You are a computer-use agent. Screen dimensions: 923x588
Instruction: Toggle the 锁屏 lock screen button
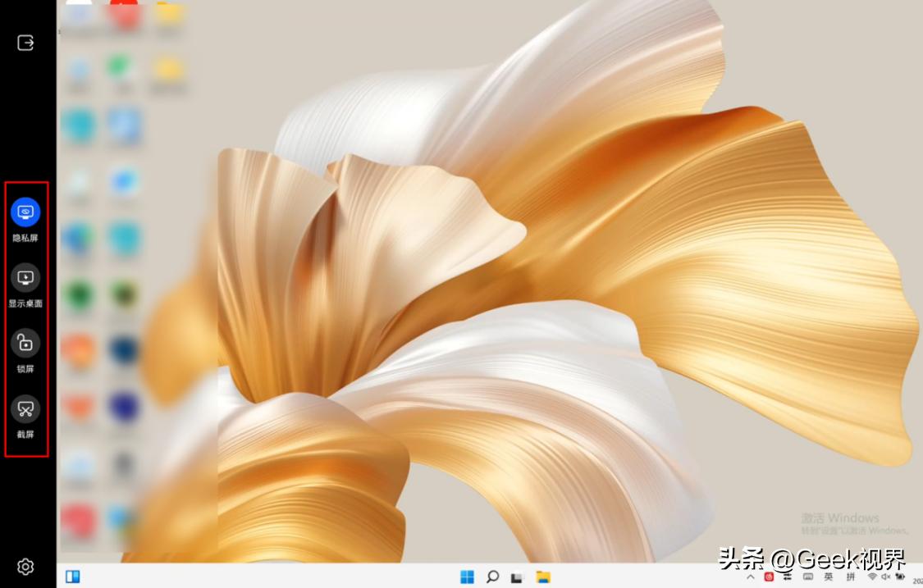25,343
